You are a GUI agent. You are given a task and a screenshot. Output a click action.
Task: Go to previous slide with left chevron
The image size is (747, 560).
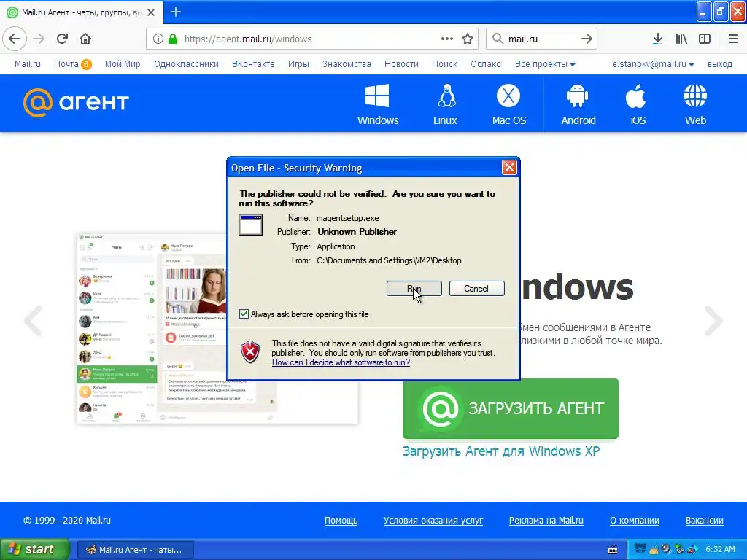coord(34,321)
